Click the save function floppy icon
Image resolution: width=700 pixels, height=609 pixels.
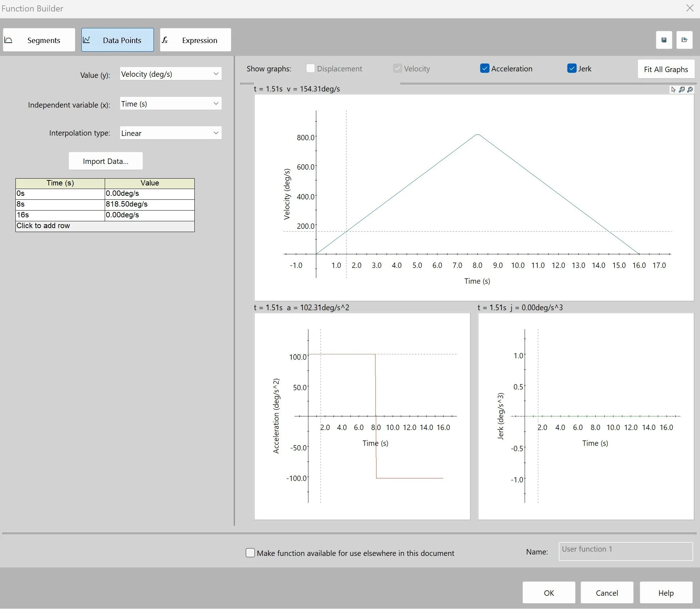coord(664,40)
